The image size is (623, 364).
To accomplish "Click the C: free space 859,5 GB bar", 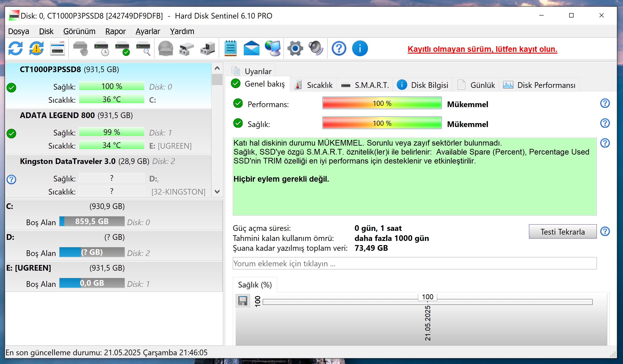I will 92,221.
